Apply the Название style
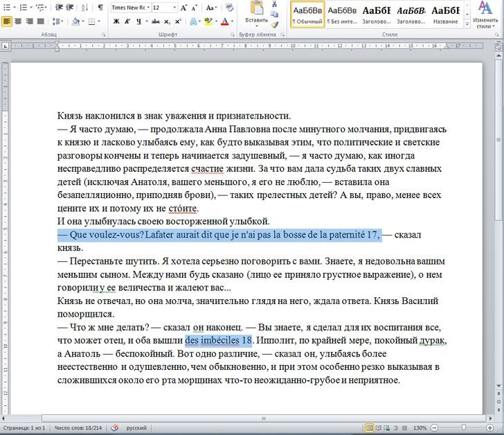504x435 pixels. (x=445, y=14)
